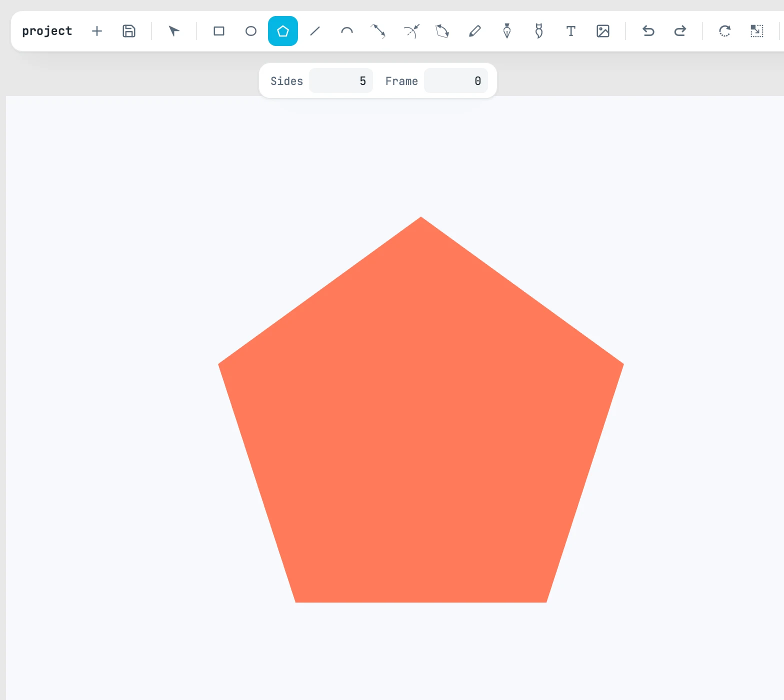Screen dimensions: 784x700
Task: Click the rotate arrow icon
Action: click(x=725, y=31)
